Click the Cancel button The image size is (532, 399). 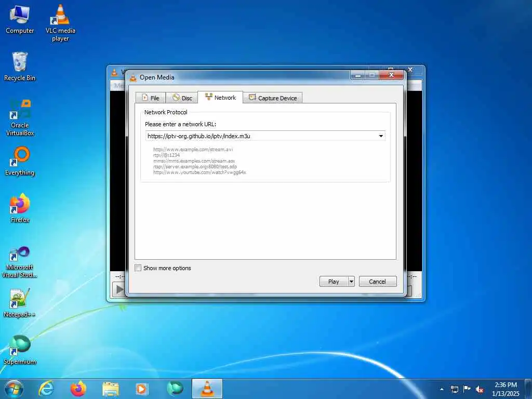pyautogui.click(x=378, y=281)
